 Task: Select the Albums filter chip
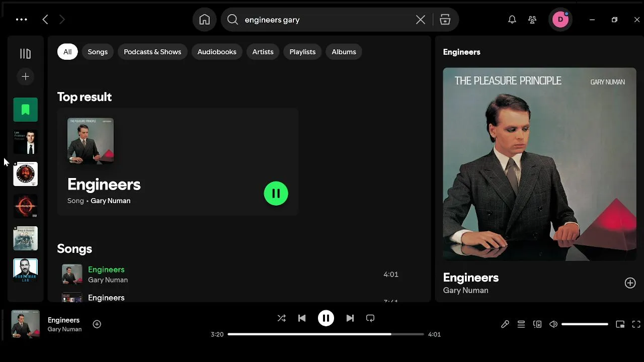[x=344, y=52]
